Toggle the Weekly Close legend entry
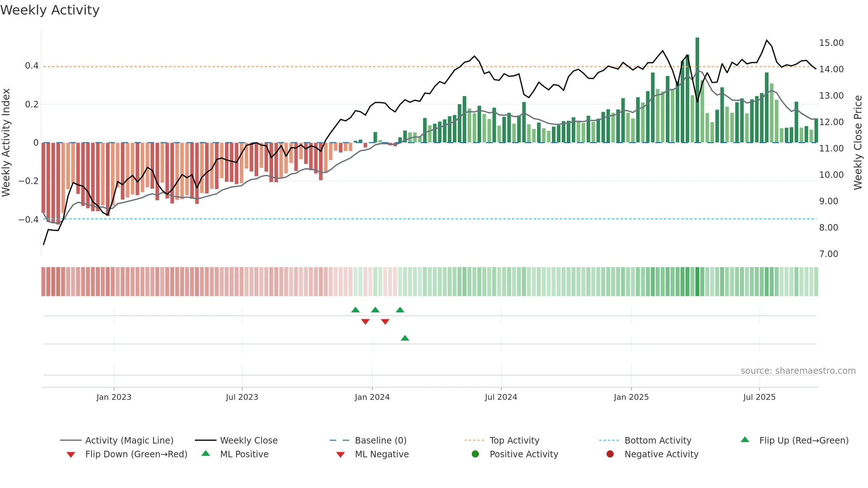868x488 pixels. (x=236, y=440)
